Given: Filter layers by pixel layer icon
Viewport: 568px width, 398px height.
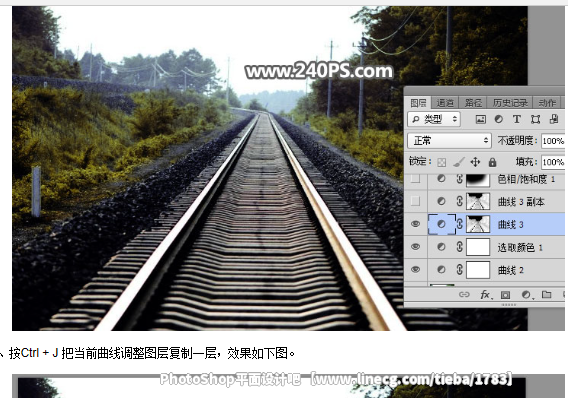Looking at the screenshot, I should click(480, 119).
